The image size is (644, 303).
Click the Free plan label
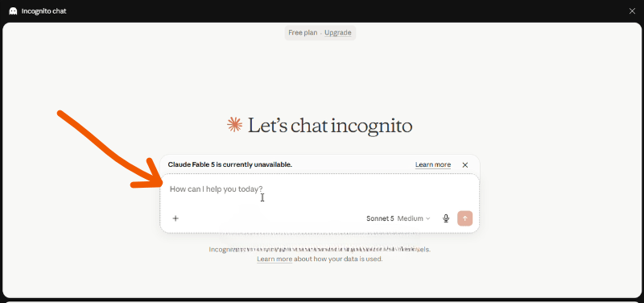tap(303, 33)
